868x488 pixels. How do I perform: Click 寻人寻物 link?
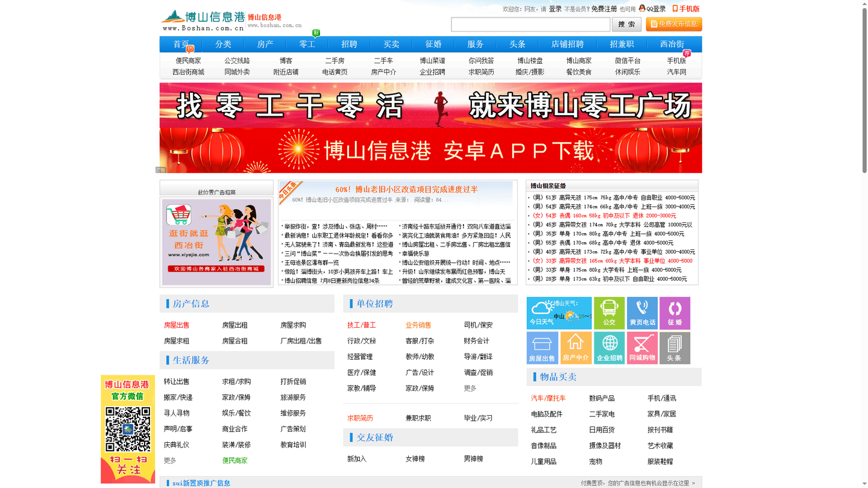(x=177, y=413)
